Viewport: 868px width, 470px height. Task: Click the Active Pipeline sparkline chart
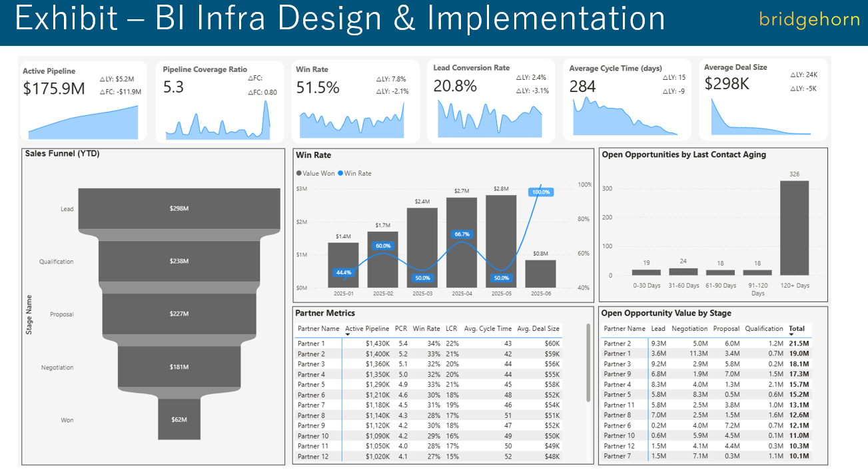tap(83, 122)
